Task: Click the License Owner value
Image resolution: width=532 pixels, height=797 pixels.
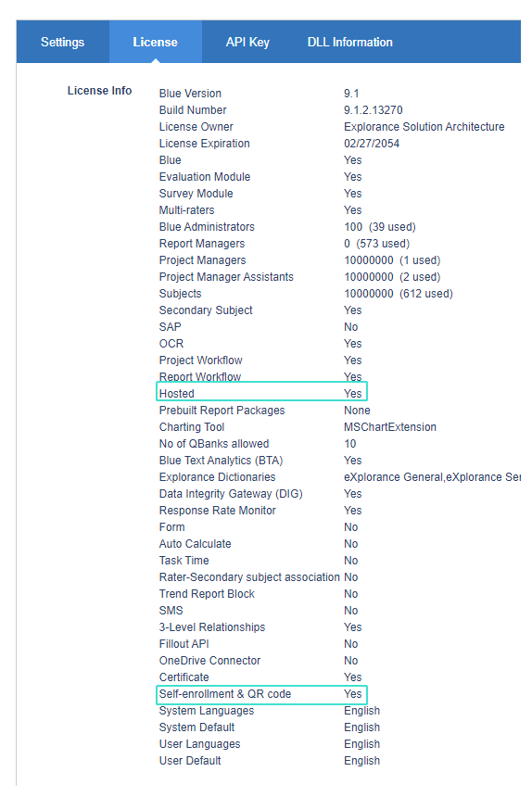Action: coord(424,127)
